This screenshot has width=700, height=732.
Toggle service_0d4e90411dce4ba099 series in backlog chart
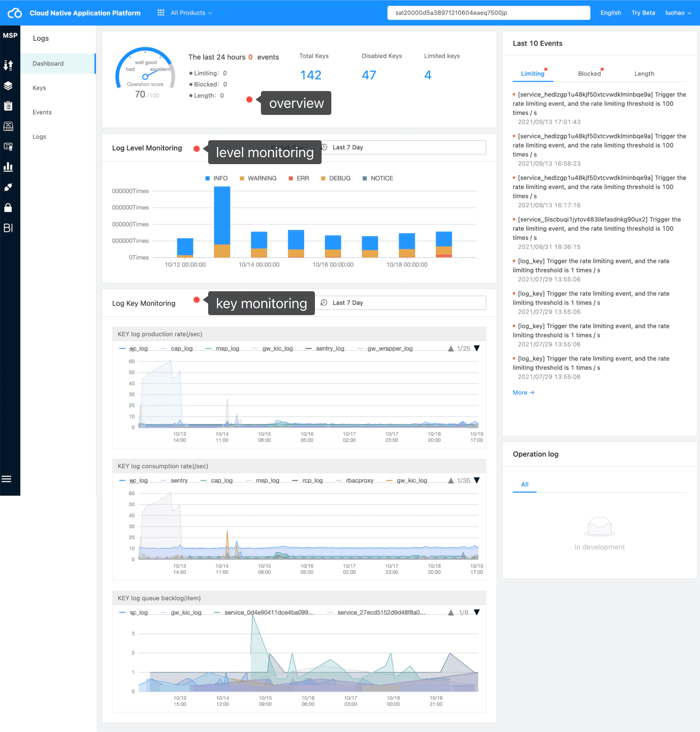264,613
